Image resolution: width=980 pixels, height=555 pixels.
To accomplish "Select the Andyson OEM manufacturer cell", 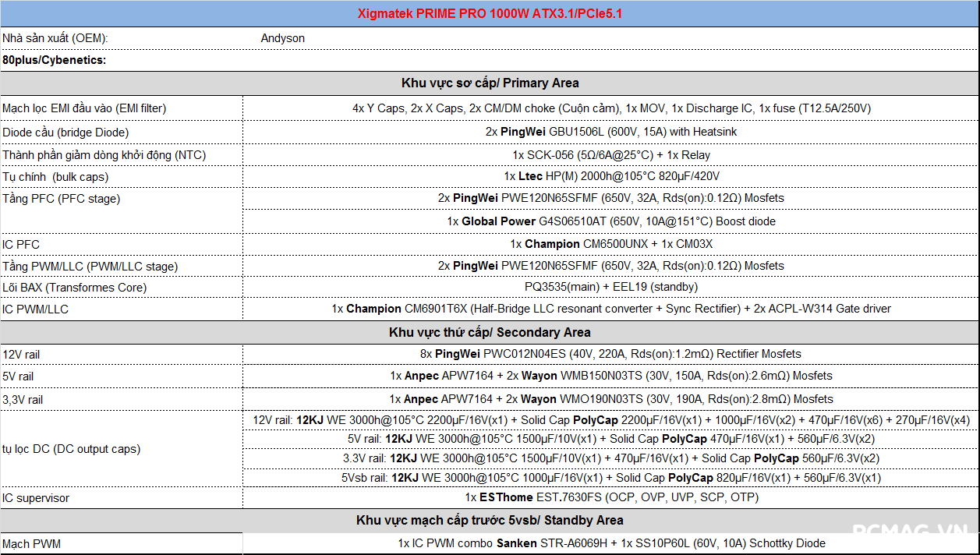I will [x=283, y=38].
